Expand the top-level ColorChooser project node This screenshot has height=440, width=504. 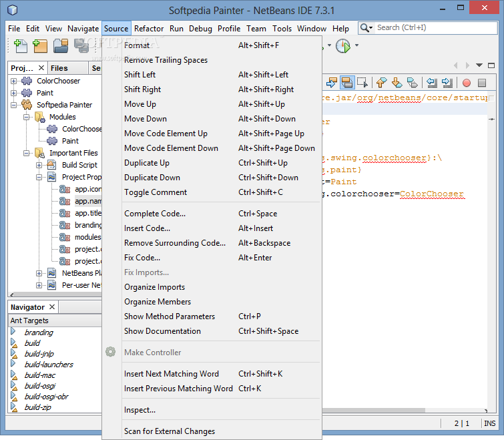pyautogui.click(x=13, y=81)
